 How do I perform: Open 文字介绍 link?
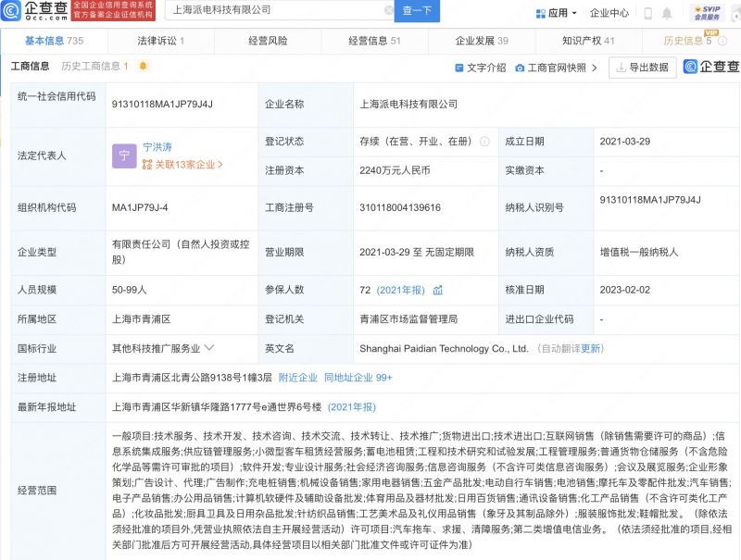pyautogui.click(x=481, y=68)
